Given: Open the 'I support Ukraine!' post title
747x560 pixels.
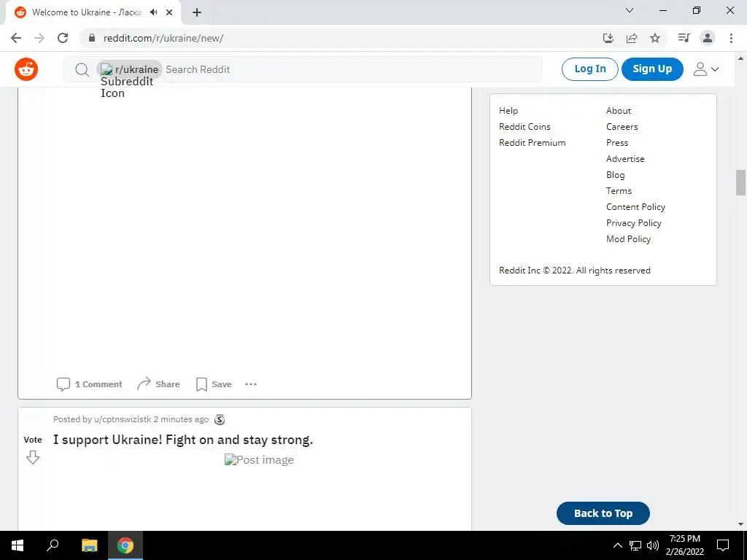Looking at the screenshot, I should 183,440.
